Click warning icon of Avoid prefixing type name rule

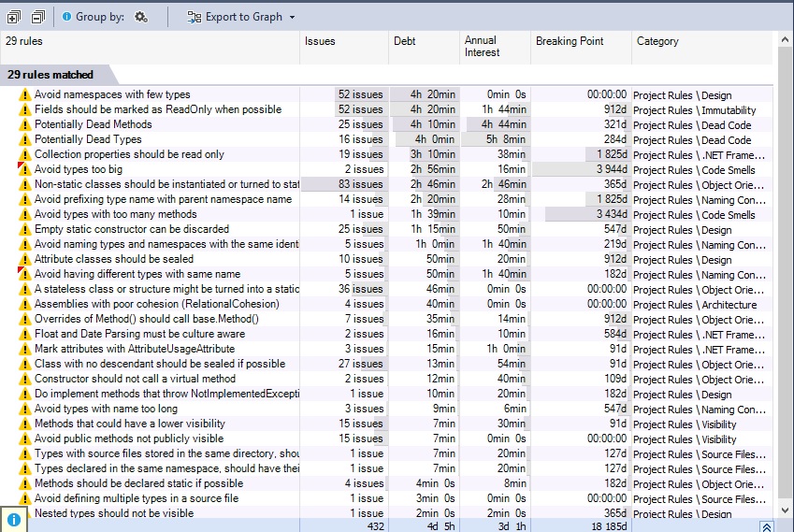point(24,199)
